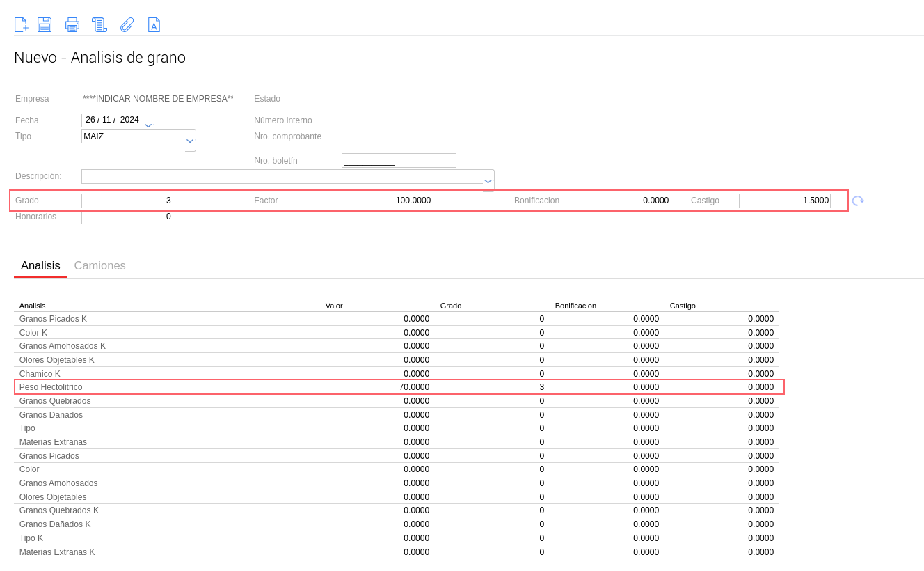
Task: Click the Nro. boletín input field
Action: (x=399, y=161)
